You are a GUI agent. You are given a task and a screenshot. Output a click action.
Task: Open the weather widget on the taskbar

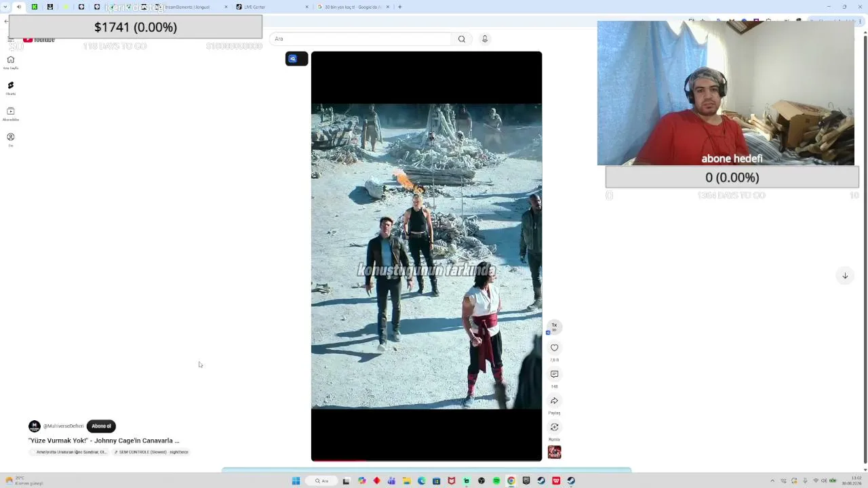pyautogui.click(x=24, y=481)
